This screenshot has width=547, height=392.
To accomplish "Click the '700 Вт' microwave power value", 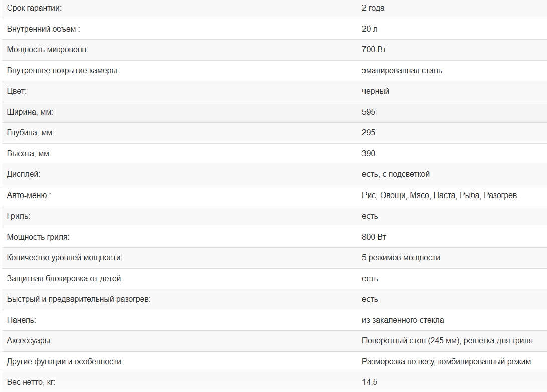I will coord(374,50).
